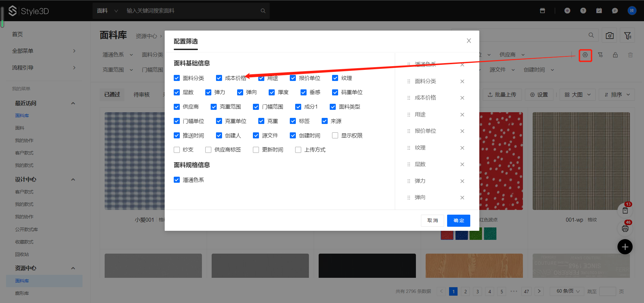Open the 60 条/页 page size dropdown
This screenshot has width=644, height=303.
point(567,291)
